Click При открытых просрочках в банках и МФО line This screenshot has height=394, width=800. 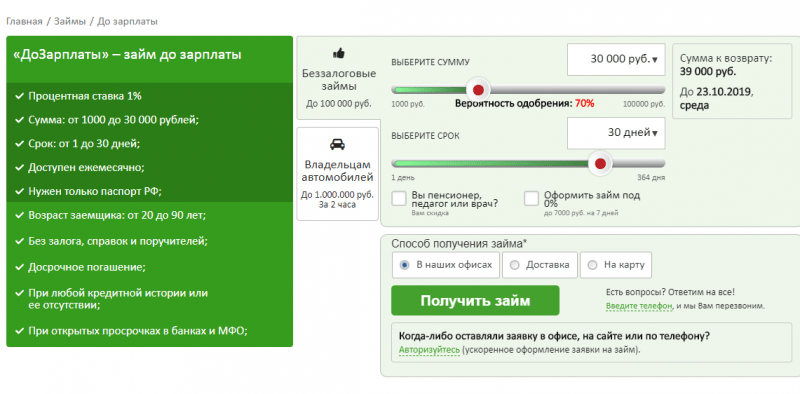point(138,331)
